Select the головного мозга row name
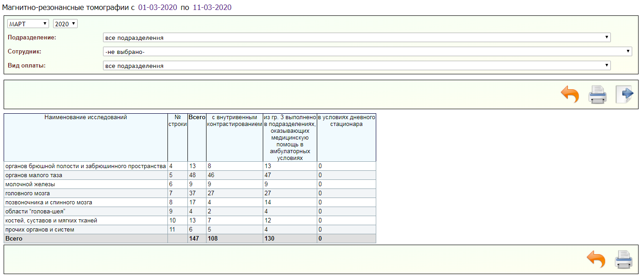The height and width of the screenshot is (280, 644). click(x=27, y=193)
